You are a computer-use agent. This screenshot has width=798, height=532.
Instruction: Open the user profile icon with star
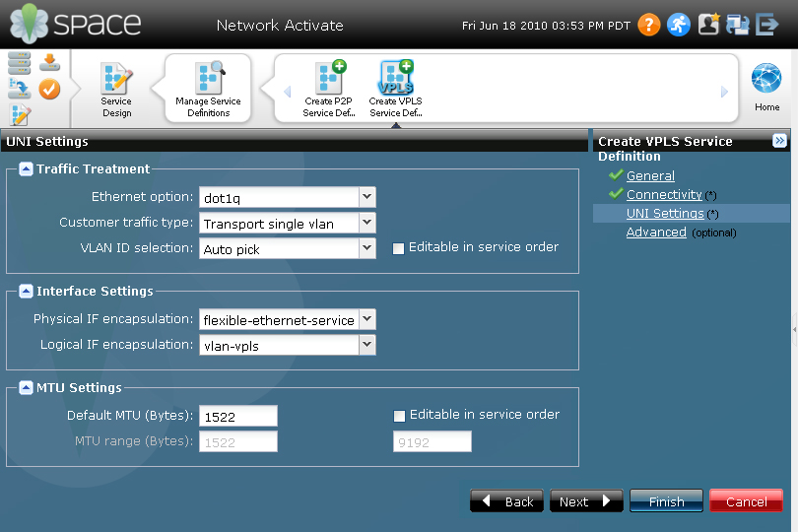[x=708, y=24]
